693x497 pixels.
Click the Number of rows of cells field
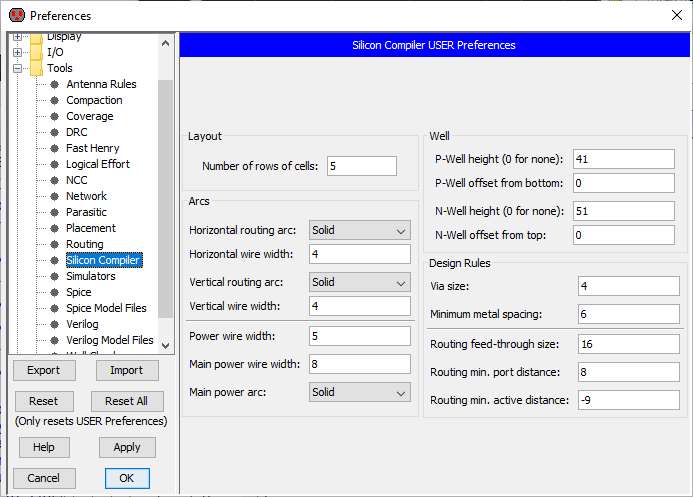360,166
